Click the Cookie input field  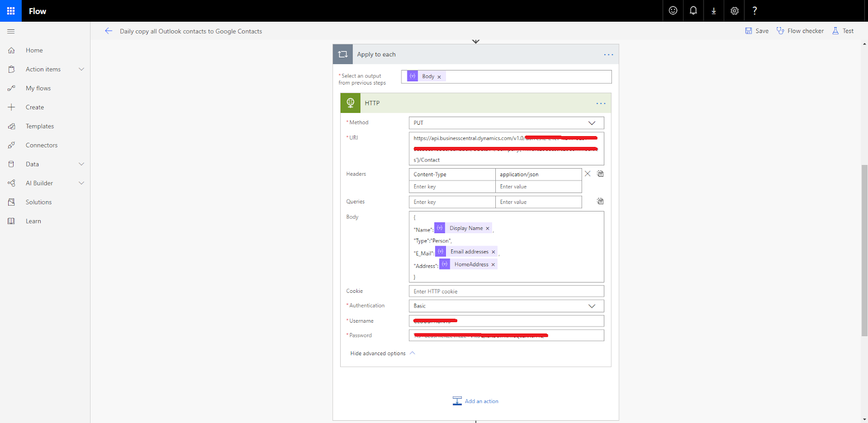coord(506,291)
